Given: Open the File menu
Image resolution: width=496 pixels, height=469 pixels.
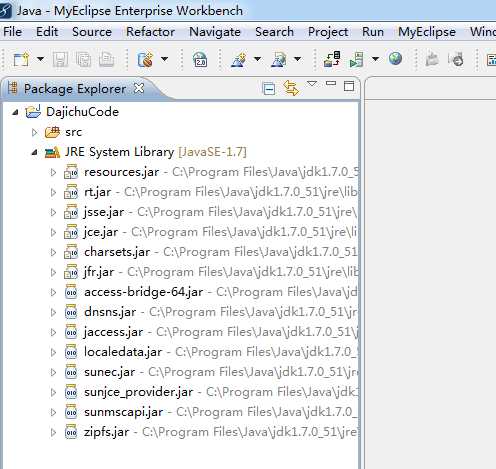Looking at the screenshot, I should coord(12,32).
